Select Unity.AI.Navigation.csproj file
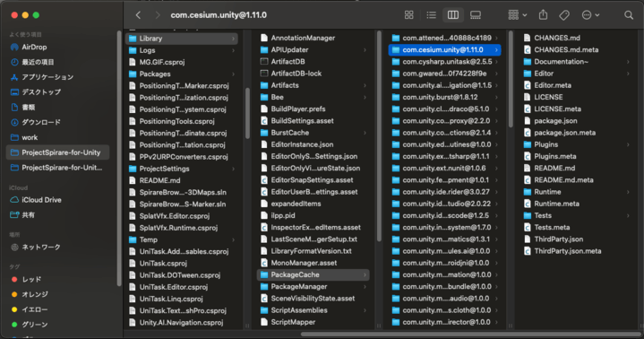The height and width of the screenshot is (339, 644). click(x=182, y=323)
